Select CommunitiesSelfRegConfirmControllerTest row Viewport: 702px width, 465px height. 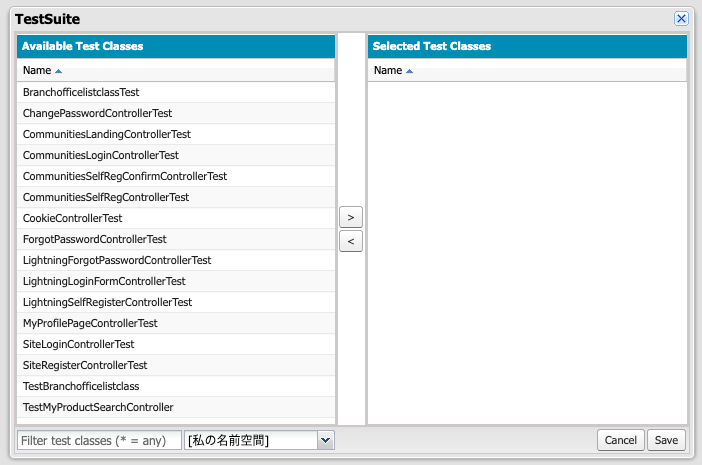point(176,176)
